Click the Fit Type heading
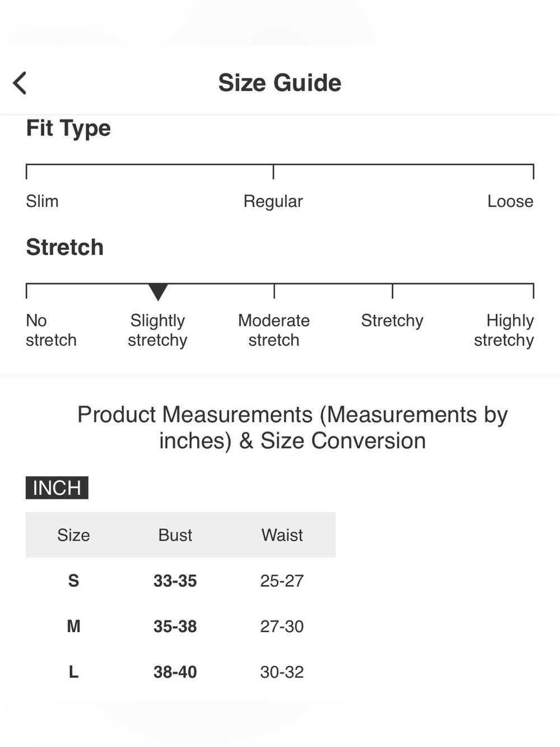Screen dimensions: 560x747 click(x=68, y=128)
